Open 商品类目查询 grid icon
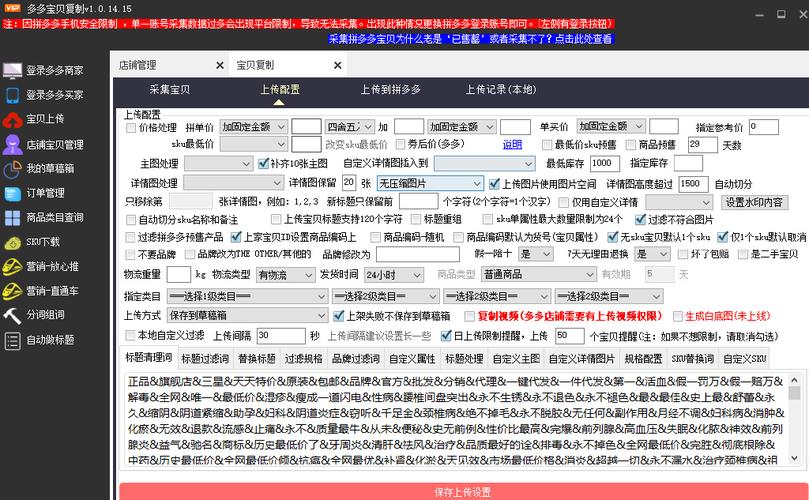809x500 pixels. tap(12, 218)
